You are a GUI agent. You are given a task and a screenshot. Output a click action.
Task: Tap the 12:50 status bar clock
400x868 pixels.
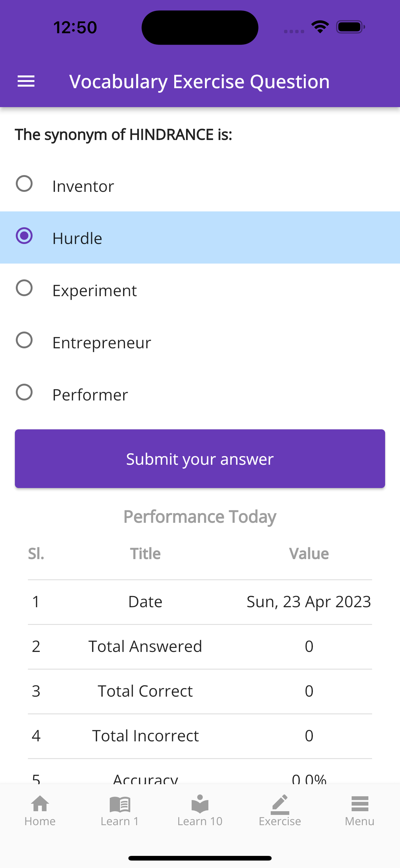75,27
